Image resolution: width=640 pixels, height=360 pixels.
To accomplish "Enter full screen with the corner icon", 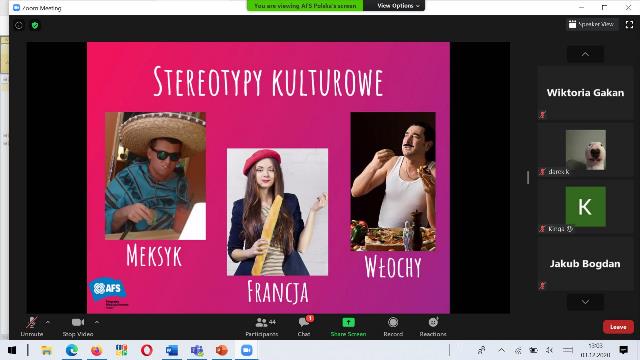I will [629, 24].
